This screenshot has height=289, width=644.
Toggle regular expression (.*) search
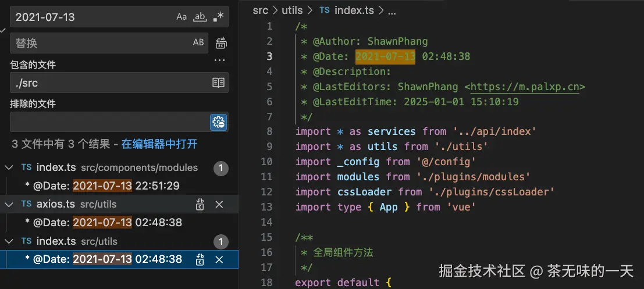pyautogui.click(x=218, y=17)
